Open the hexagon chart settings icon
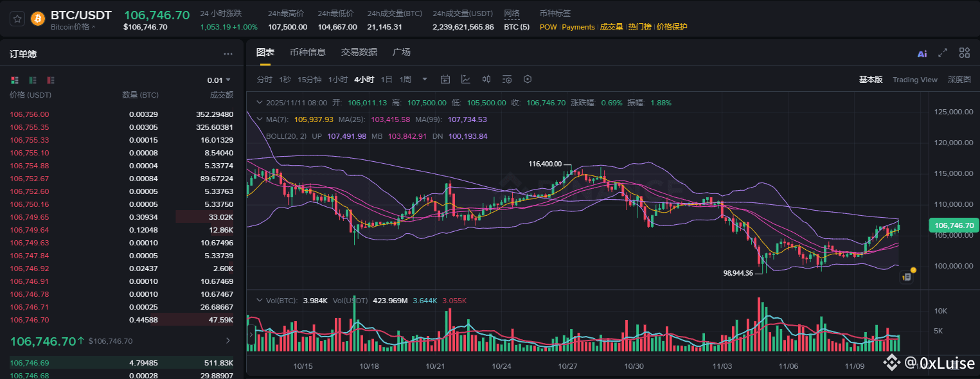The width and height of the screenshot is (980, 379). click(x=528, y=79)
